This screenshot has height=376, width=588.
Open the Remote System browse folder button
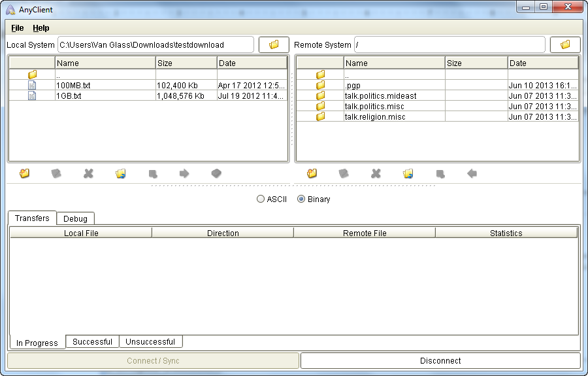pos(565,44)
